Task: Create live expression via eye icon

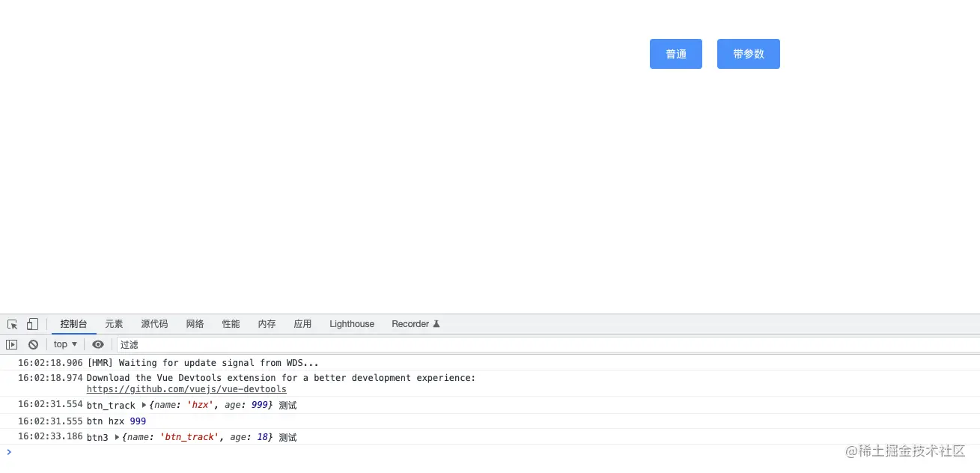Action: 98,344
